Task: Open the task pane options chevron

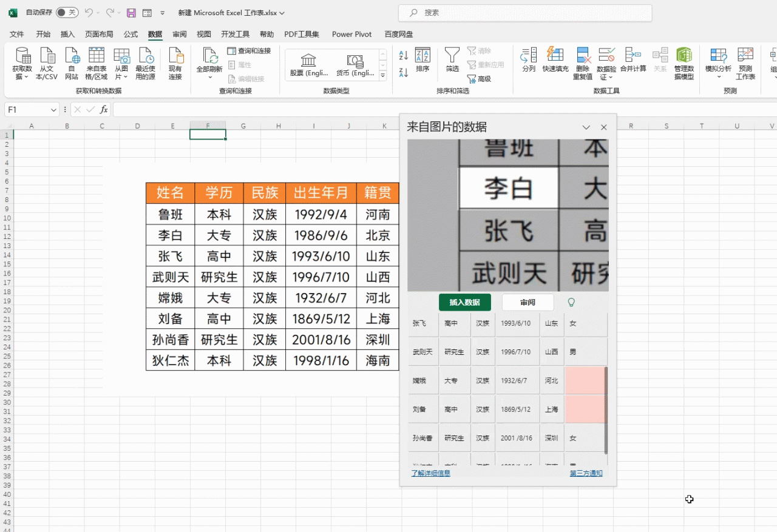Action: pos(586,127)
